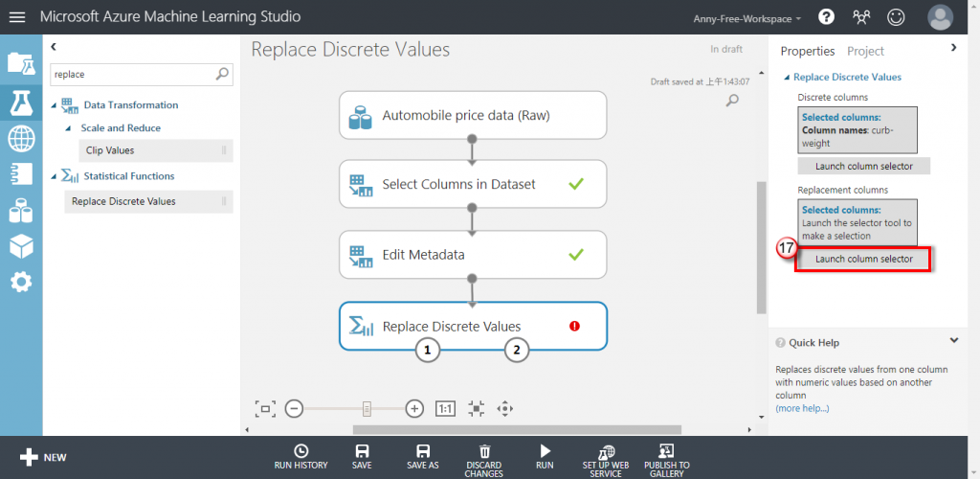Click the module search input field
Viewport: 980px width, 479px height.
coord(132,74)
